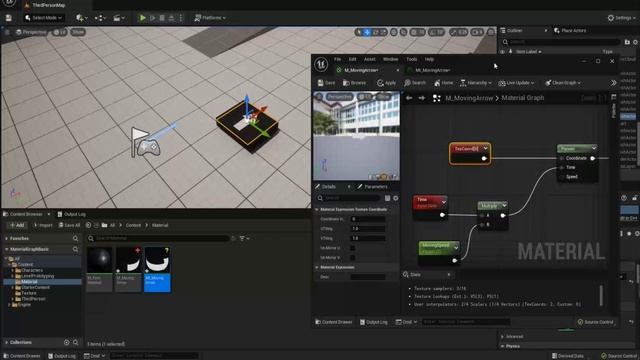Click Import in the Content Browser

pos(43,225)
